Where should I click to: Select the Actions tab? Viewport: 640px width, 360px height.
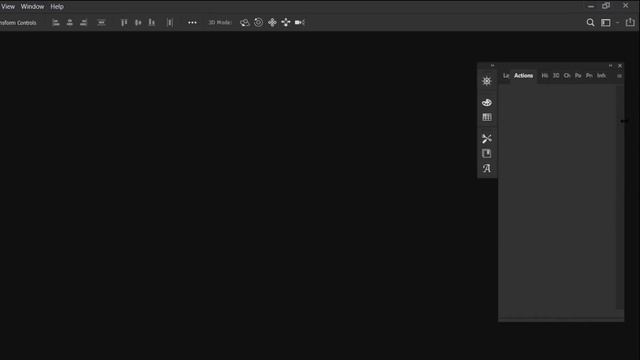pos(523,76)
